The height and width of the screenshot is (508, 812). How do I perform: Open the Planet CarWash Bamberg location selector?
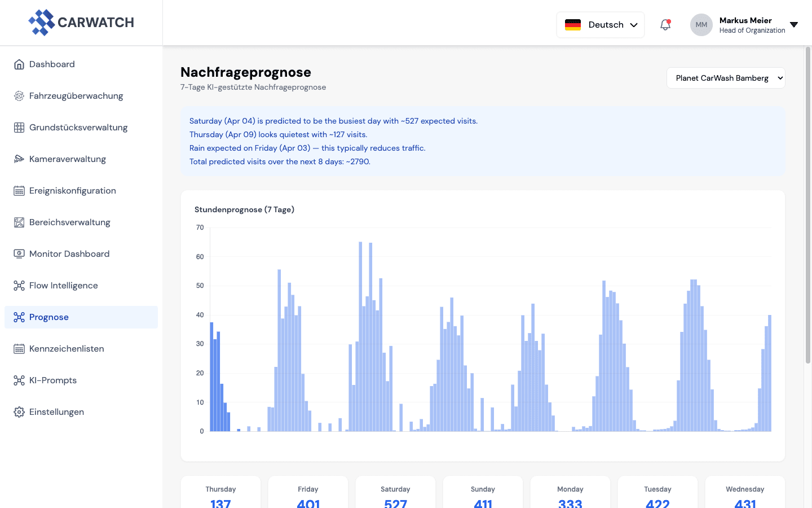(726, 78)
